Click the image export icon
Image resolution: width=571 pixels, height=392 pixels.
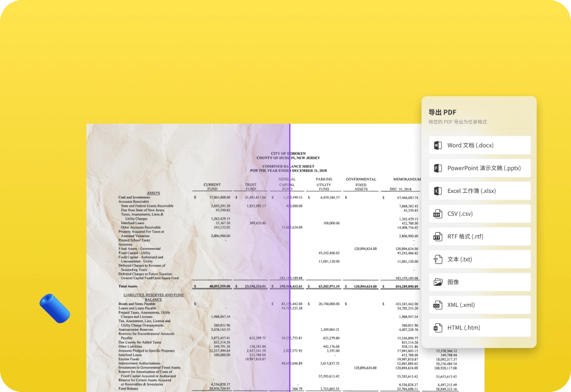(x=437, y=282)
